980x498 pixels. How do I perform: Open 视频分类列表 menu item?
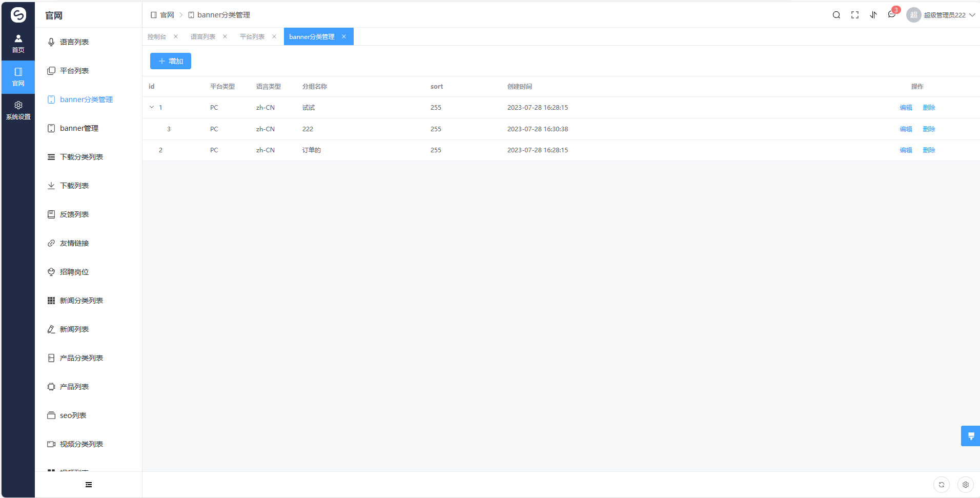tap(88, 444)
